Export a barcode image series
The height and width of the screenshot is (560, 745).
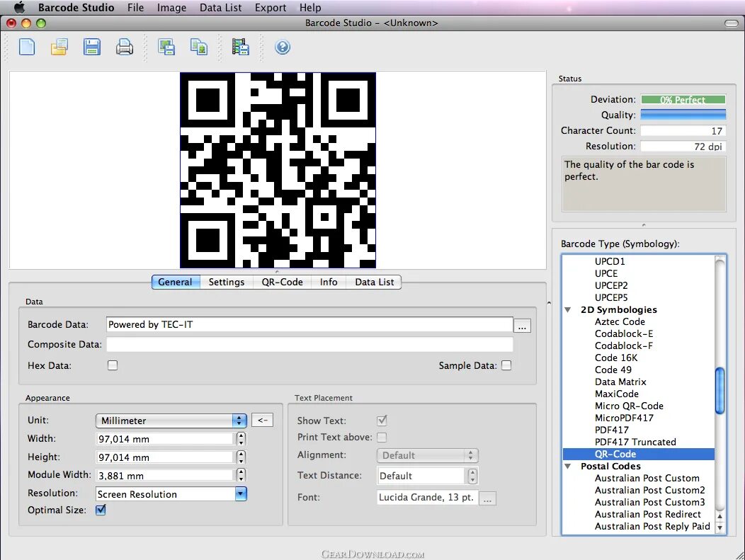(x=241, y=46)
